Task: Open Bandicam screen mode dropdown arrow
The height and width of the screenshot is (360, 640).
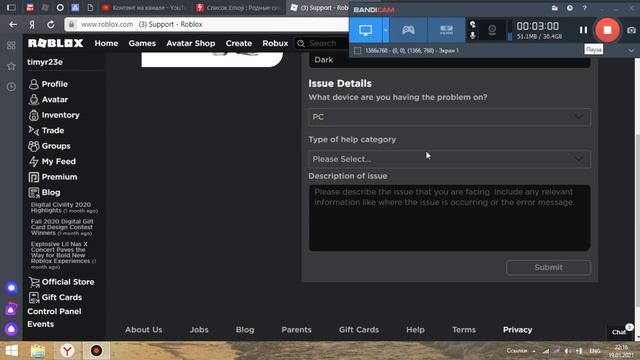Action: pos(386,30)
